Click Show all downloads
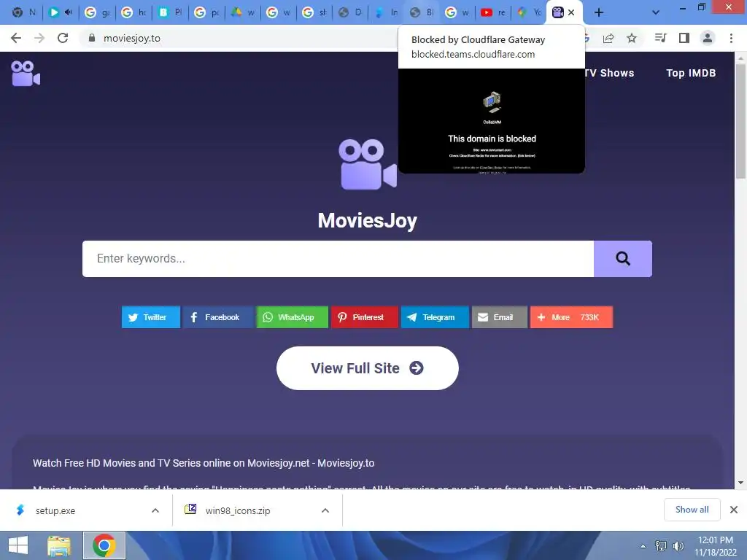Screen dimensions: 747x560 (692, 510)
